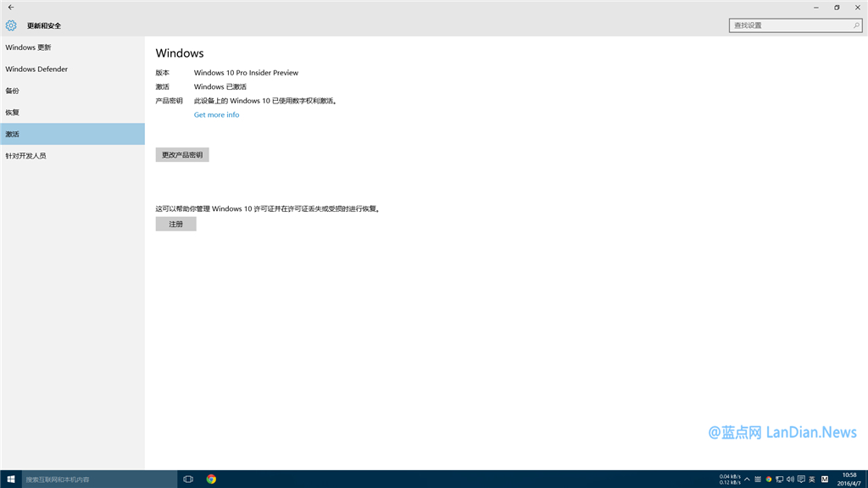The width and height of the screenshot is (868, 488).
Task: Click the network icon in the system tray
Action: pyautogui.click(x=780, y=479)
